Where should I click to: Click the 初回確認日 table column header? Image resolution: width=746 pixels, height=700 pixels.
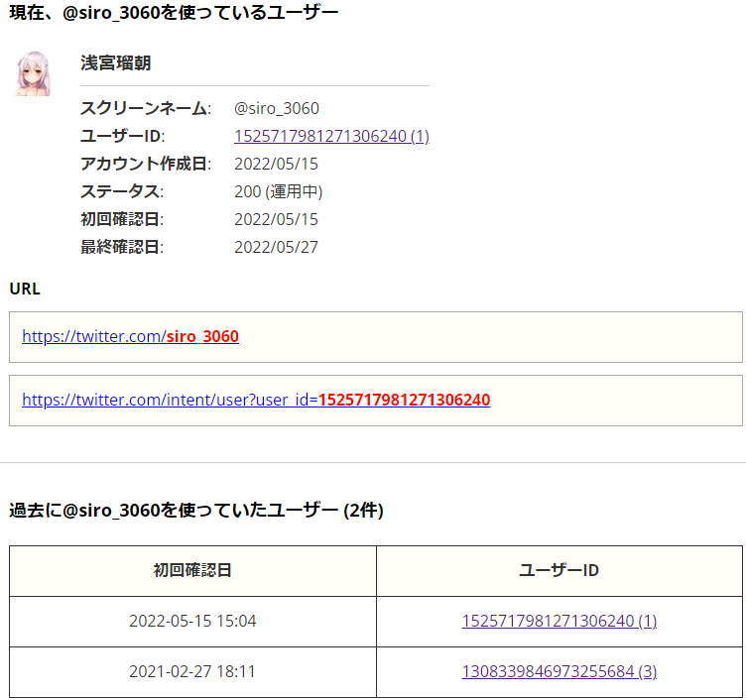coord(192,571)
